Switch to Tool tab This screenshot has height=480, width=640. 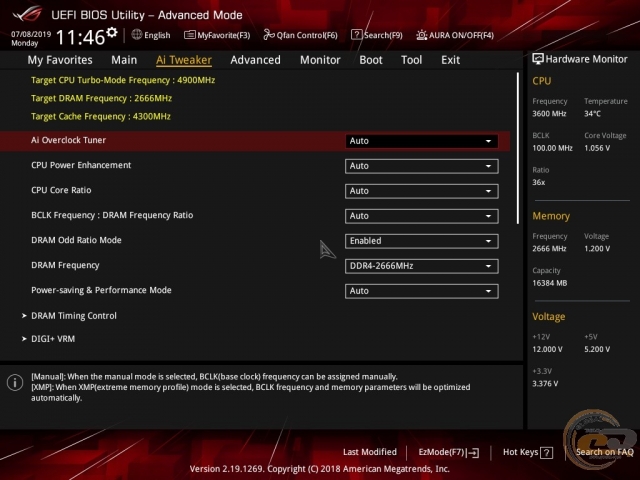point(411,60)
